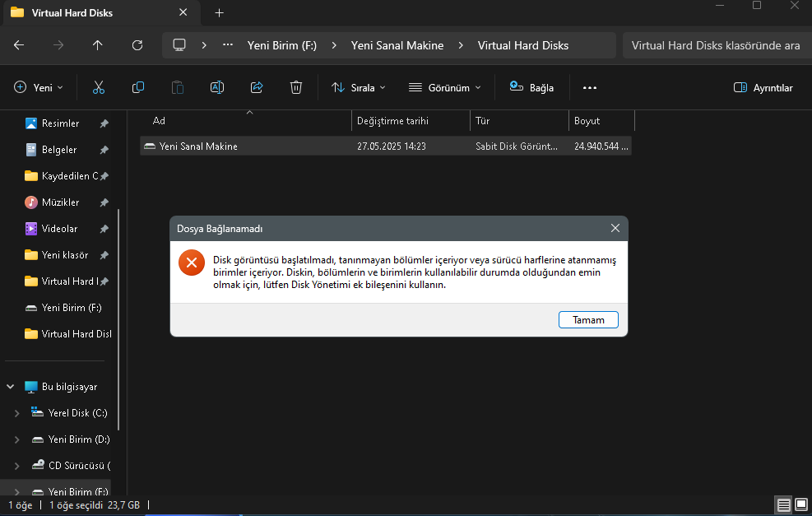Click the Share icon in toolbar
Image resolution: width=812 pixels, height=516 pixels.
(x=257, y=87)
